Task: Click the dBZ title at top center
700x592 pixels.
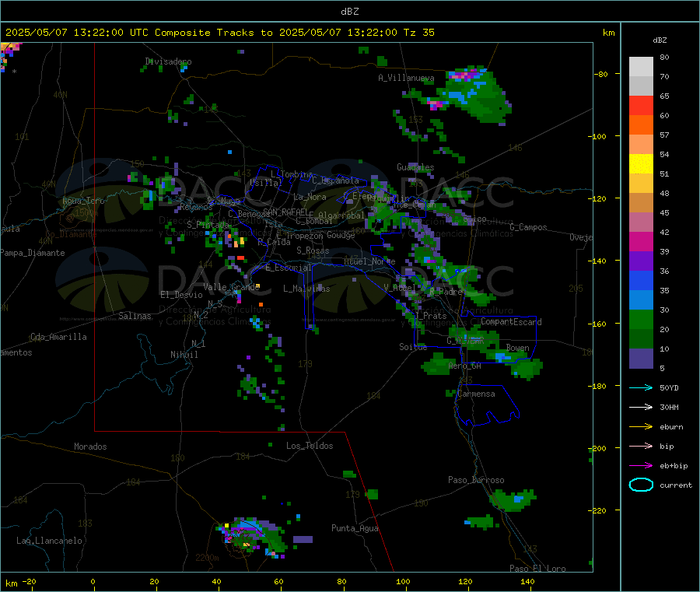Action: [349, 12]
